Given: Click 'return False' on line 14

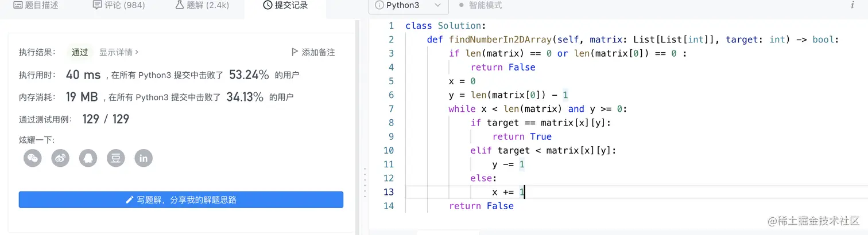Looking at the screenshot, I should 481,206.
